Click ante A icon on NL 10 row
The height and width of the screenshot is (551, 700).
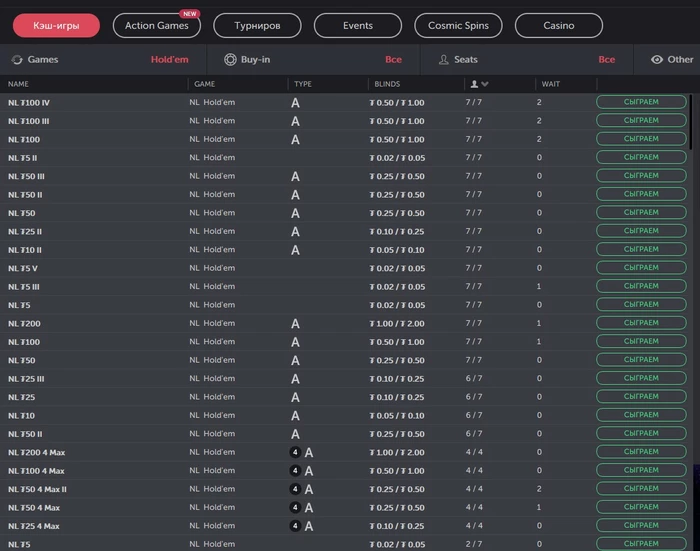(x=295, y=416)
